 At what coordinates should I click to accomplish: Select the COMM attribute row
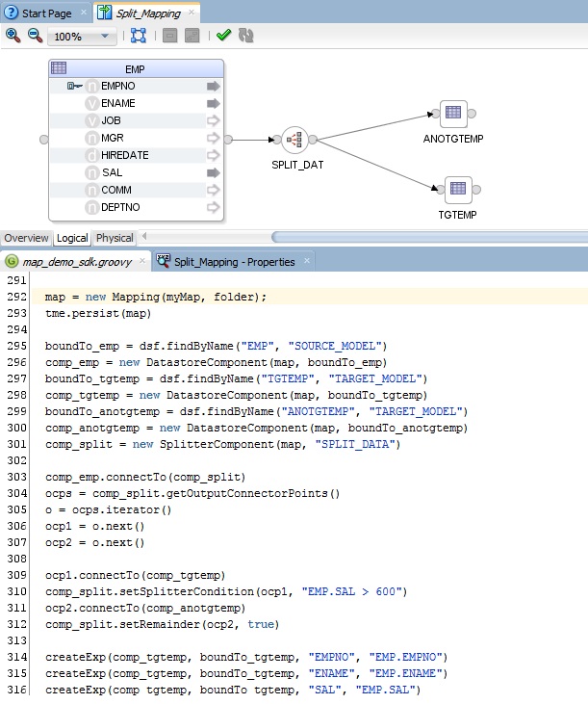(x=136, y=190)
